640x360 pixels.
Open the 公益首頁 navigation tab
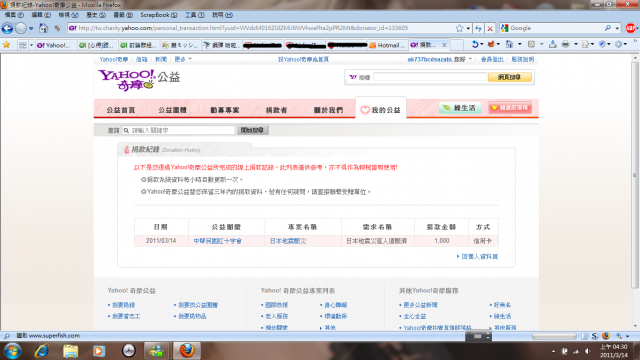point(120,110)
